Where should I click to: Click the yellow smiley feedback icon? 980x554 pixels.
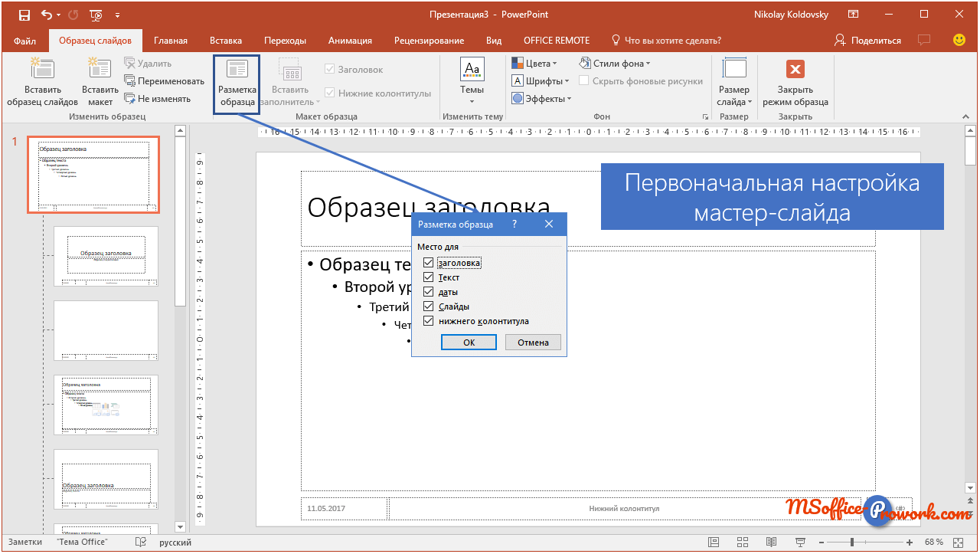click(959, 40)
